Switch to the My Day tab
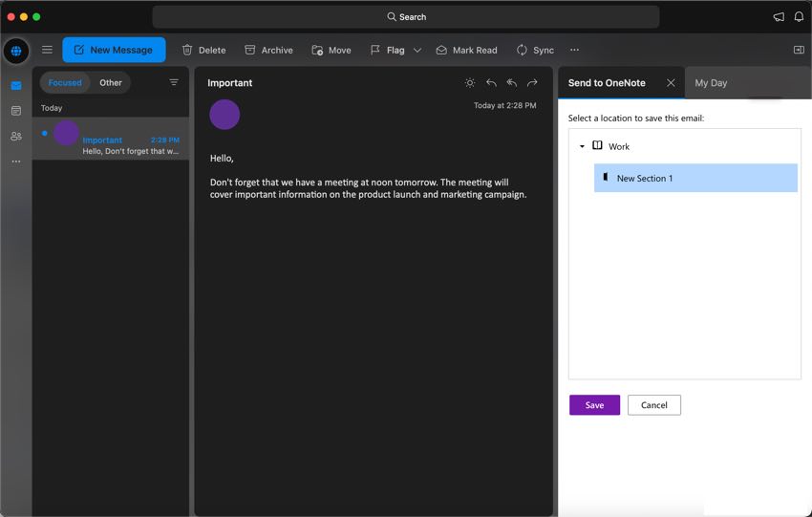The image size is (812, 517). pyautogui.click(x=711, y=83)
